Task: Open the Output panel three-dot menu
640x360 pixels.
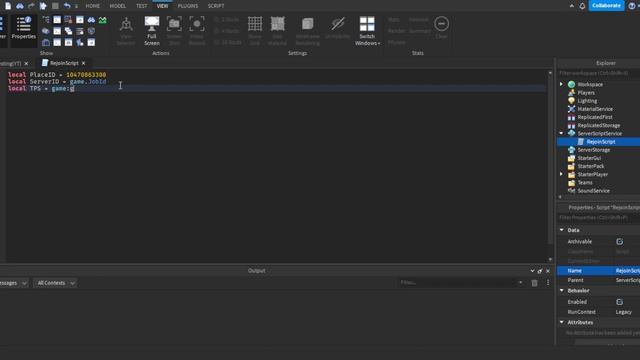Action: click(548, 283)
